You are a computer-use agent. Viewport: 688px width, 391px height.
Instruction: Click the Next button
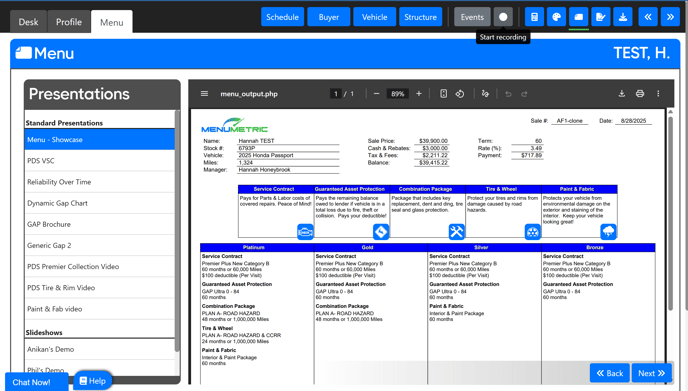tap(652, 373)
